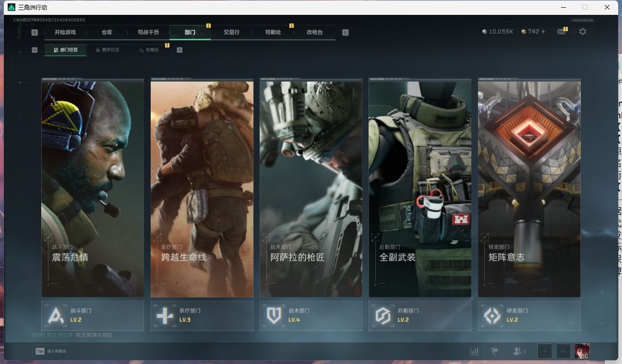Add currency with the plus beside 742

(x=543, y=32)
